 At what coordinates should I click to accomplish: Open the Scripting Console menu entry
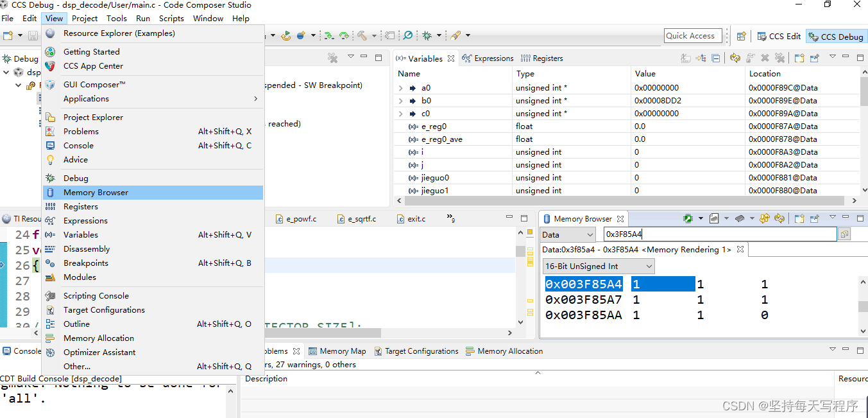coord(153,296)
